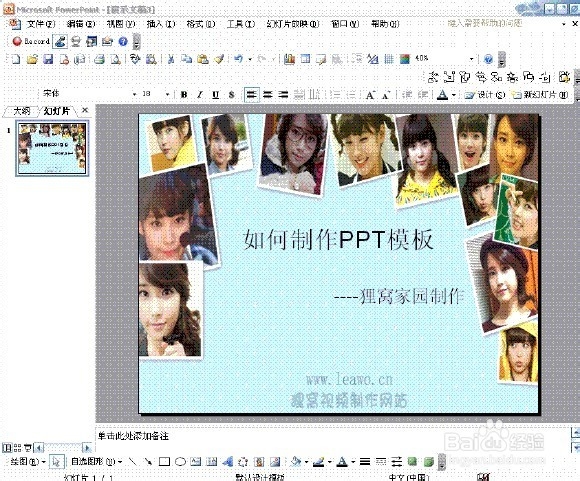Switch to normal view button
The width and height of the screenshot is (580, 481).
7,448
